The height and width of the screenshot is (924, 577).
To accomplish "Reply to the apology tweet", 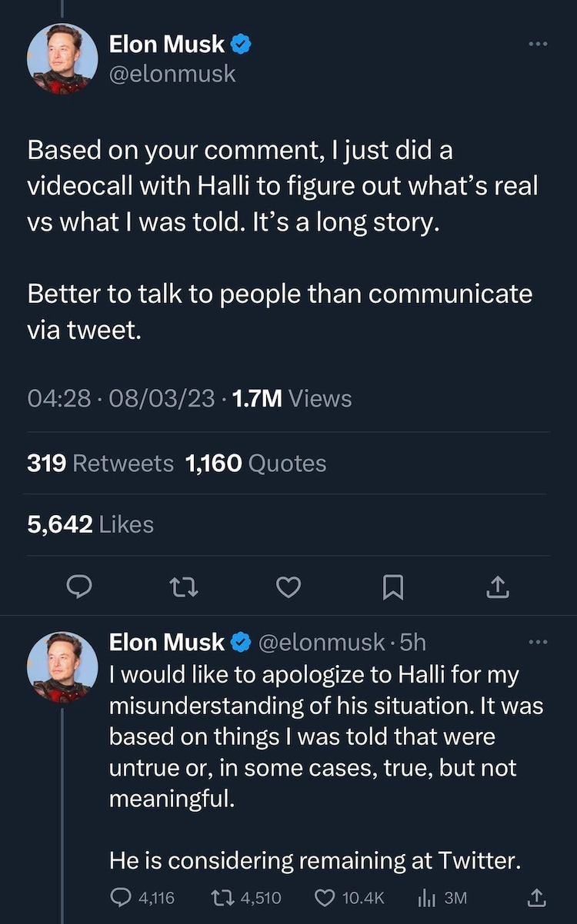I will (x=123, y=897).
